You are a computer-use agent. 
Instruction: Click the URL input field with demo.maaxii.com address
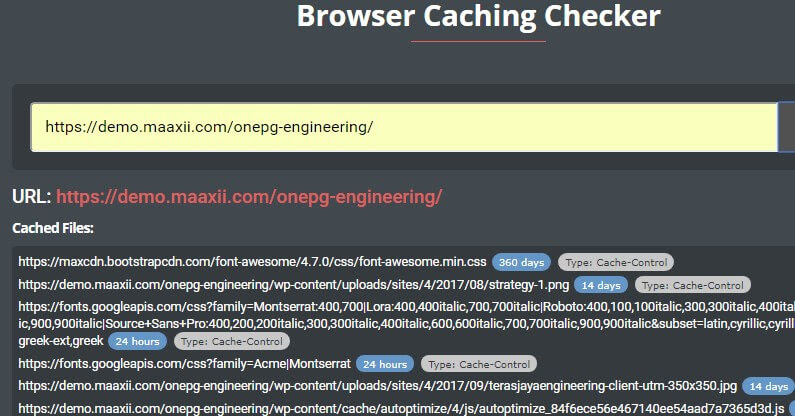pyautogui.click(x=404, y=127)
